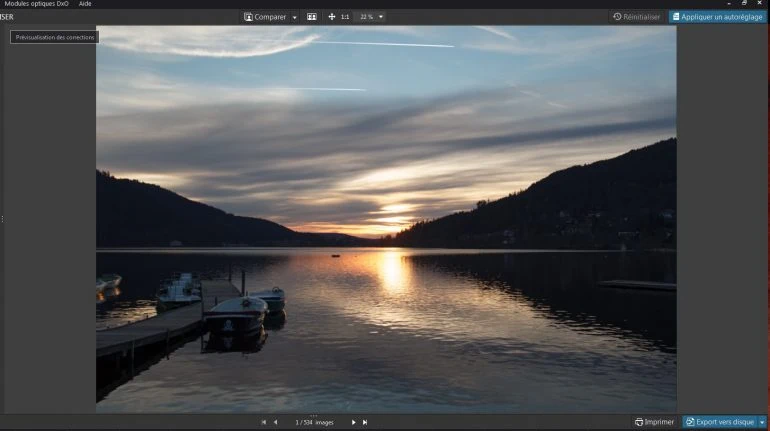Click Appliquer un autoréglage
Screen dimensions: 770x431
tap(717, 17)
